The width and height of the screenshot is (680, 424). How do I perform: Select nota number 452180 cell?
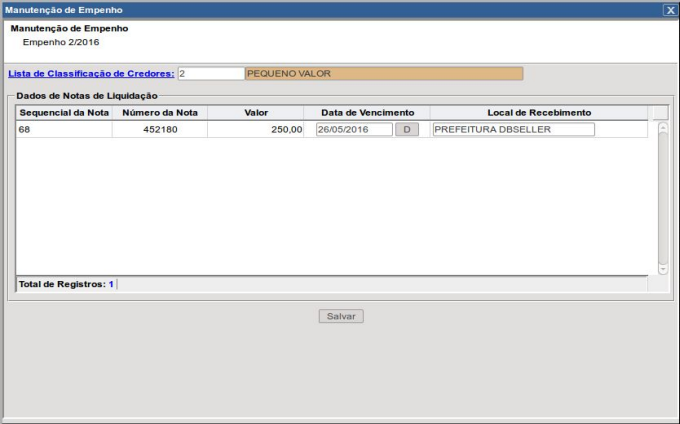[160, 130]
